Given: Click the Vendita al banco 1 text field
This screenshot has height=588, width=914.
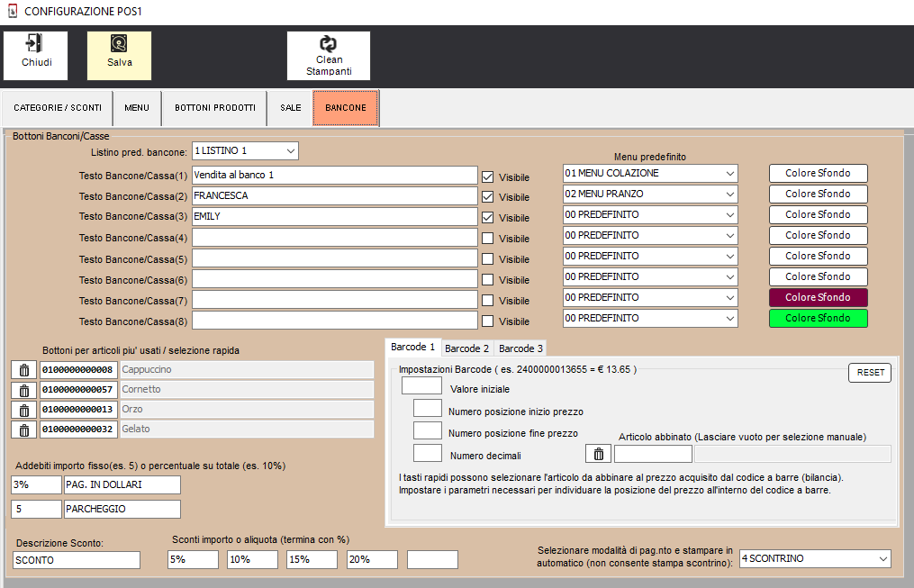Looking at the screenshot, I should point(335,175).
